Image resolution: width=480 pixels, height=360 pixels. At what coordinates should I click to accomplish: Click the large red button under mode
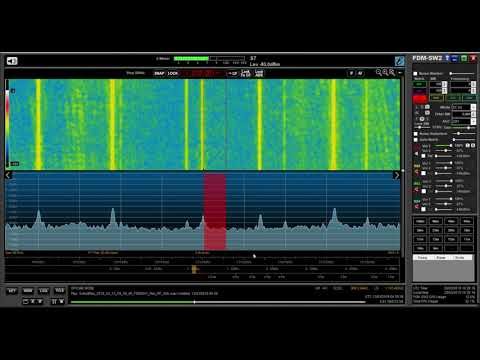(x=420, y=99)
